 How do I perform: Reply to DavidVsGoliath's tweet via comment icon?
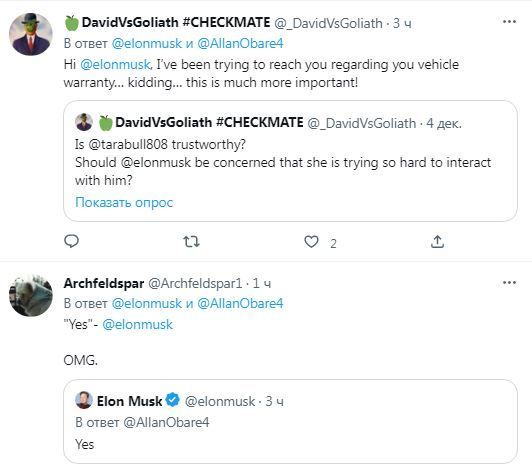pos(71,242)
